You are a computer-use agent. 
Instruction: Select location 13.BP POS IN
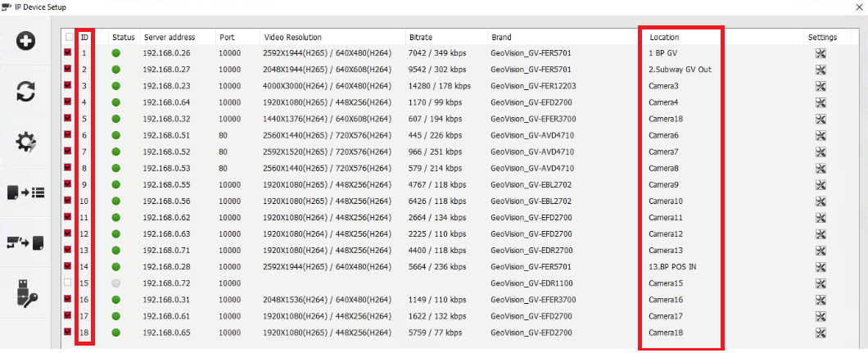pos(672,267)
